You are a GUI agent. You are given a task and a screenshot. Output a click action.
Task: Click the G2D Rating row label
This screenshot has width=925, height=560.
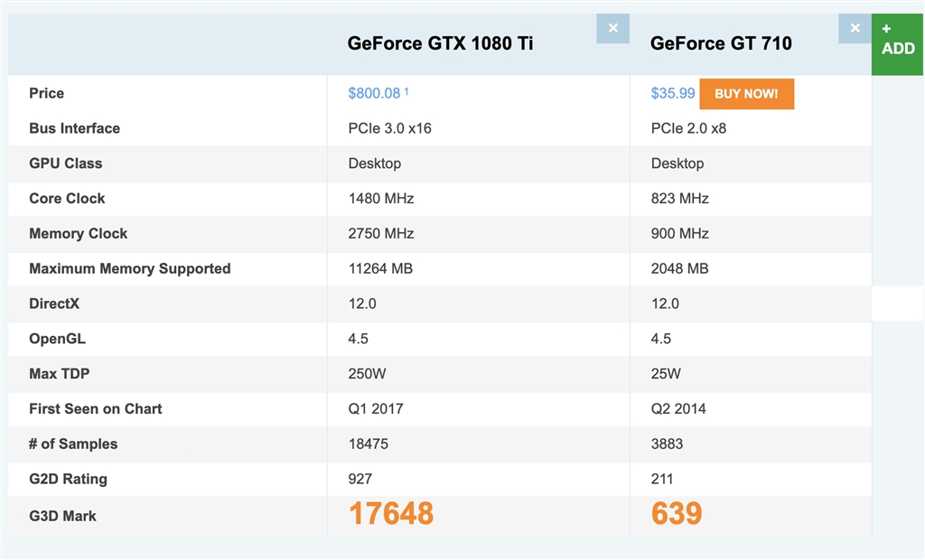[x=68, y=479]
